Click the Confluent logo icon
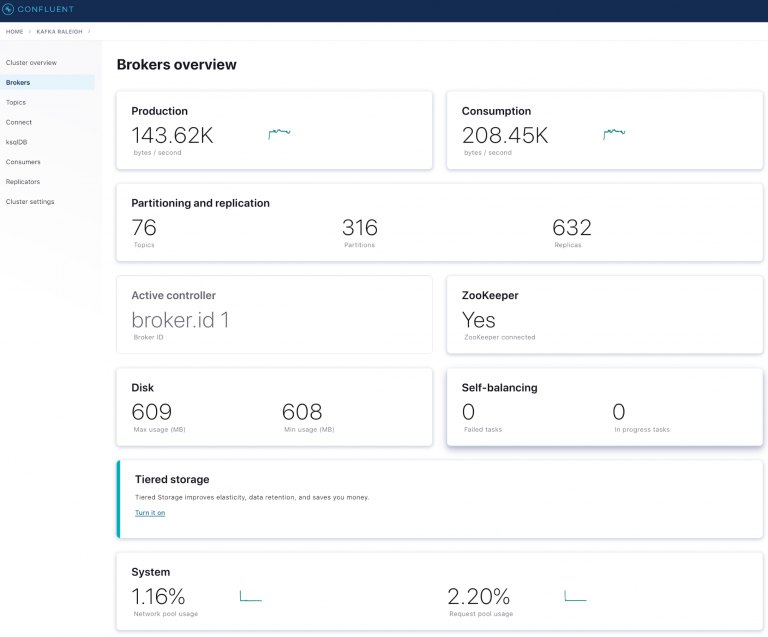This screenshot has height=637, width=768. click(9, 10)
